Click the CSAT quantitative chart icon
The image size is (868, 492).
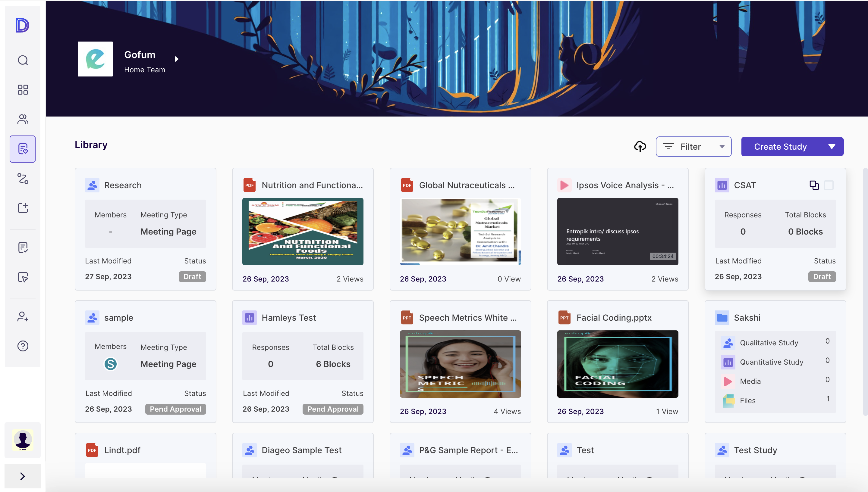pyautogui.click(x=722, y=185)
